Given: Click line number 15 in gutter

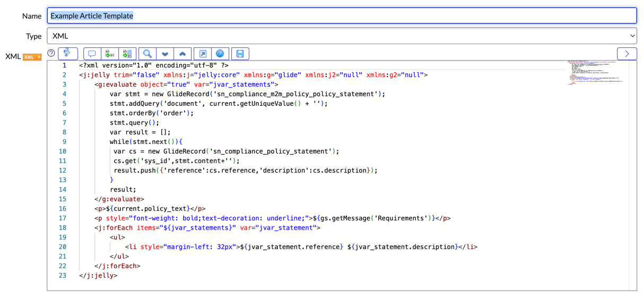Looking at the screenshot, I should tap(63, 199).
